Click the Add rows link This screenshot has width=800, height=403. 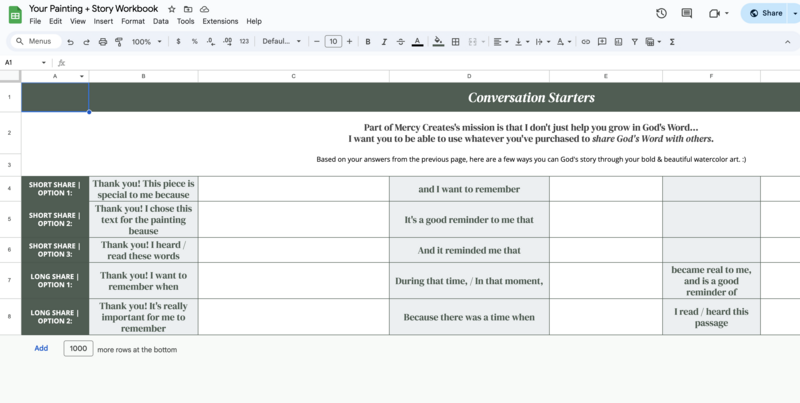[x=41, y=348]
